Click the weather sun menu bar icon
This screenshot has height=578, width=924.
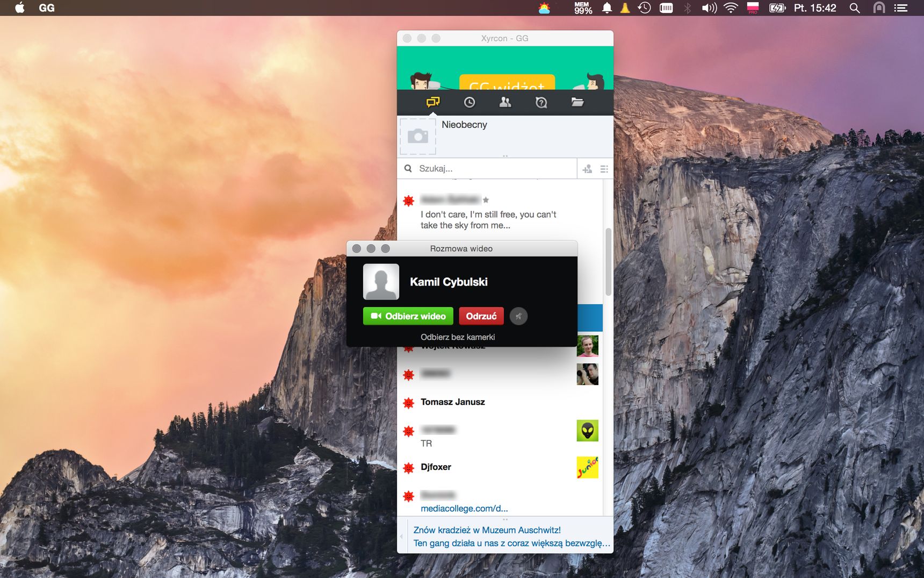click(544, 8)
